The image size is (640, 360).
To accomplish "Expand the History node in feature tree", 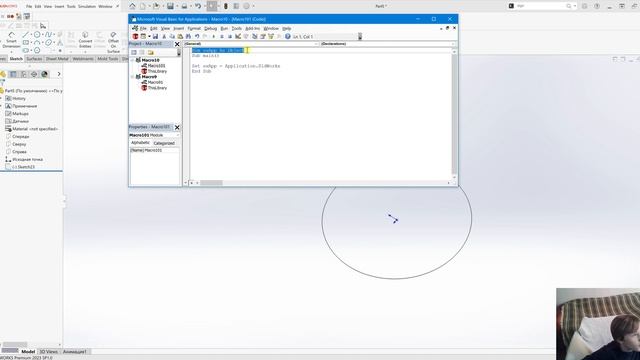I will coord(1,98).
